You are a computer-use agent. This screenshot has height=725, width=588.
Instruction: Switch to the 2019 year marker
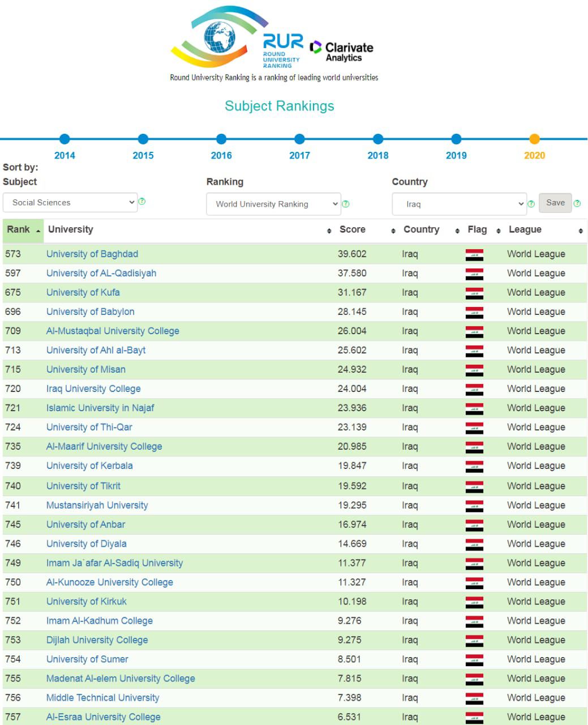tap(456, 139)
